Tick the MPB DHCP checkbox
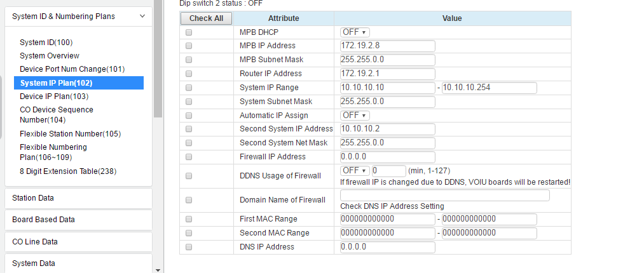The height and width of the screenshot is (273, 644). click(x=189, y=32)
